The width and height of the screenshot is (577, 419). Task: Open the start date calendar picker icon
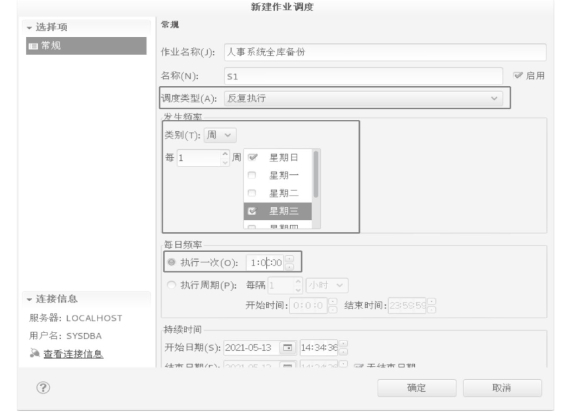pos(288,347)
